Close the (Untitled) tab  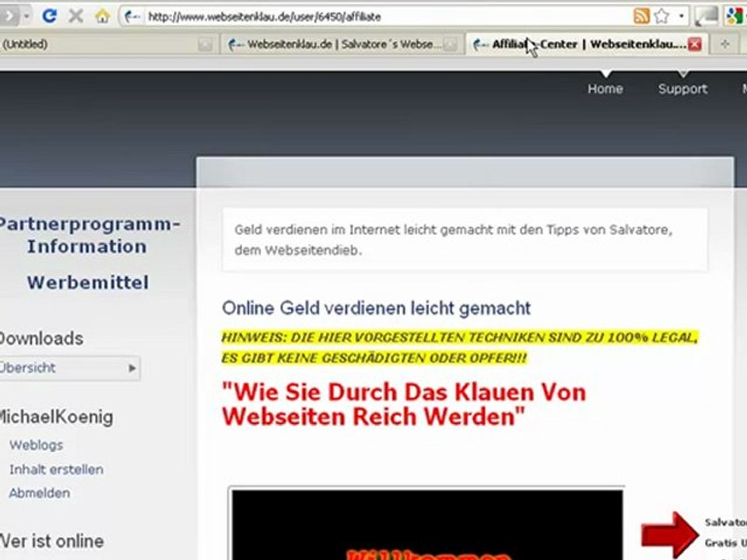pos(205,45)
